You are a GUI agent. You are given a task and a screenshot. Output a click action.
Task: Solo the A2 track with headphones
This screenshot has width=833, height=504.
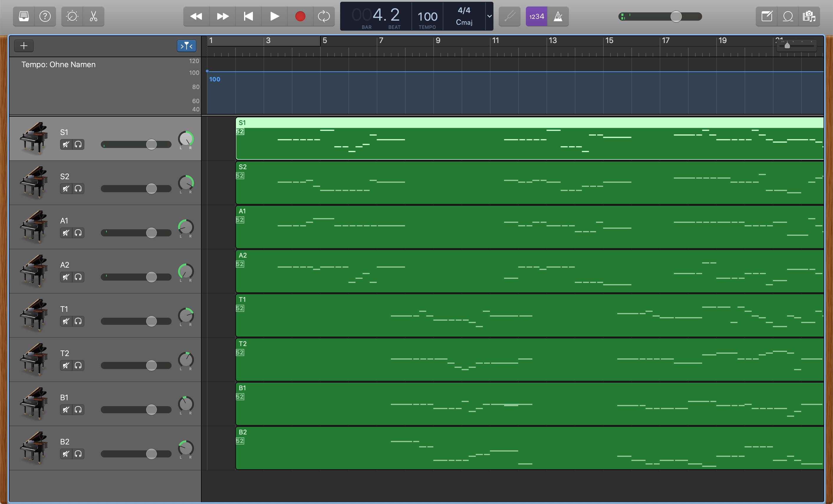point(78,277)
